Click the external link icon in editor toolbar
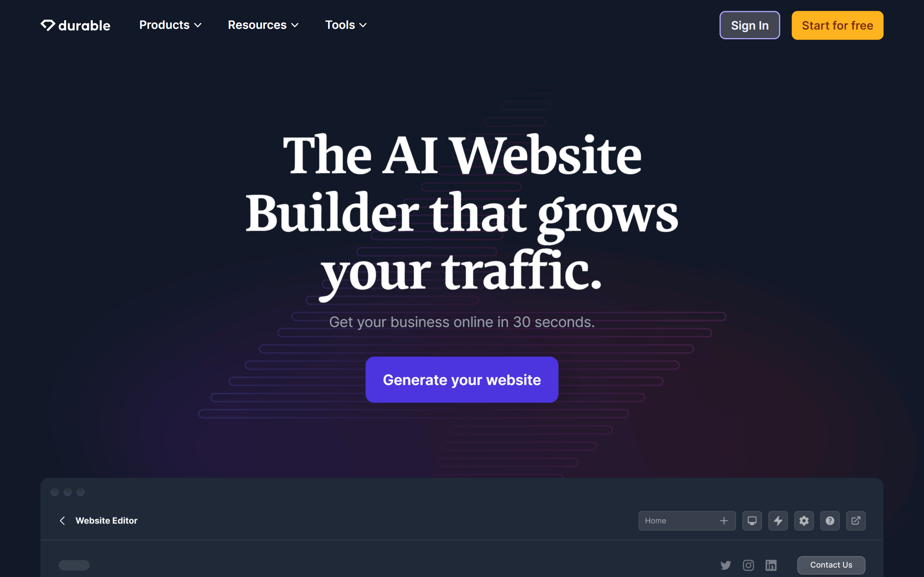924x577 pixels. pos(856,520)
